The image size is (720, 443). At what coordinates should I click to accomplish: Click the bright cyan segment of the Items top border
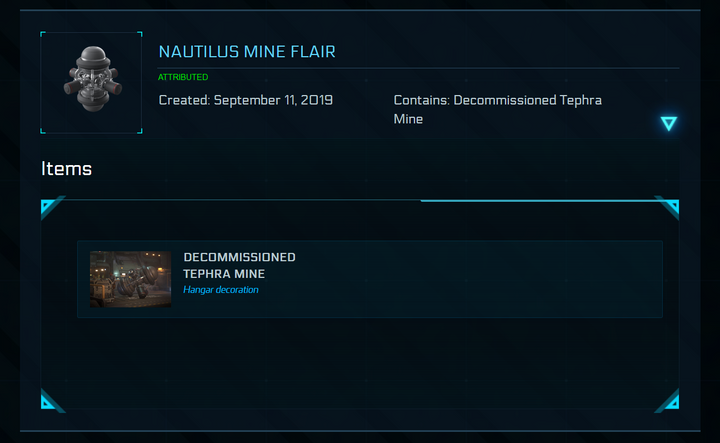[540, 200]
